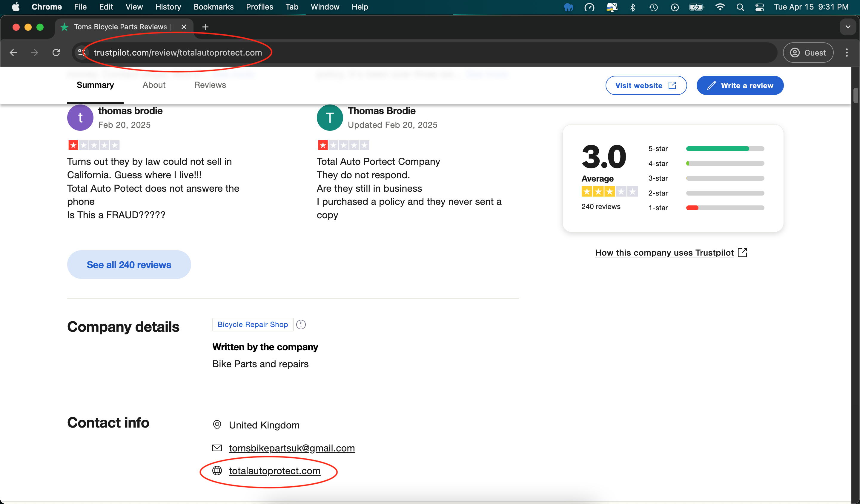
Task: Open the Profiles menu
Action: (260, 7)
